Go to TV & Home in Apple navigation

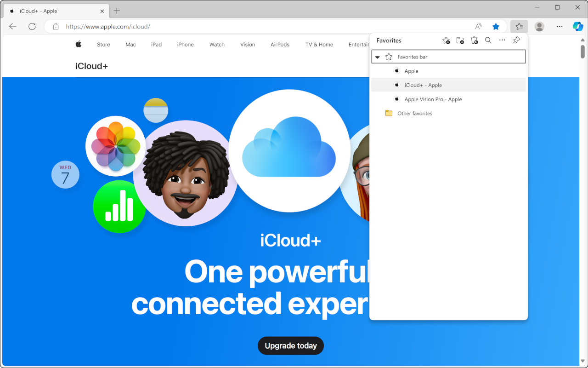click(319, 45)
